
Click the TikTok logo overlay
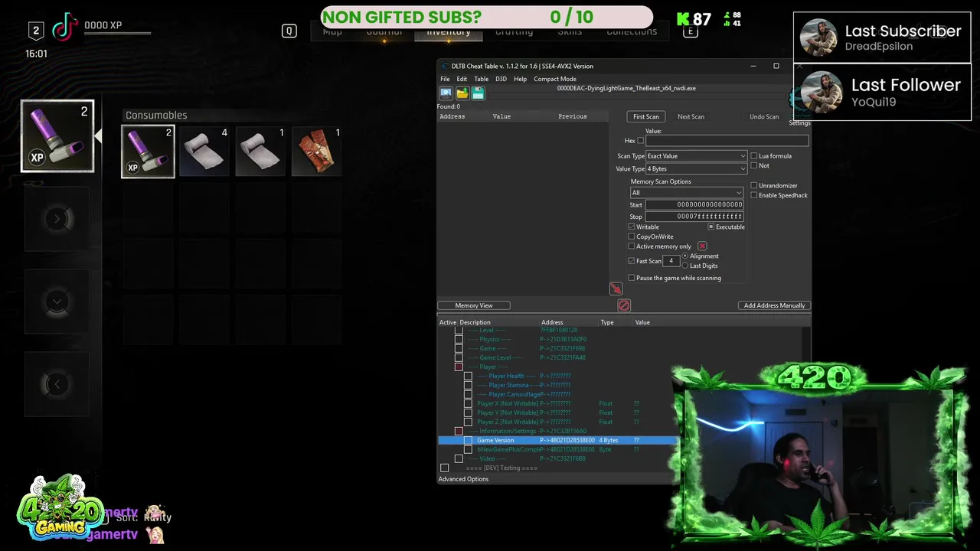(66, 28)
